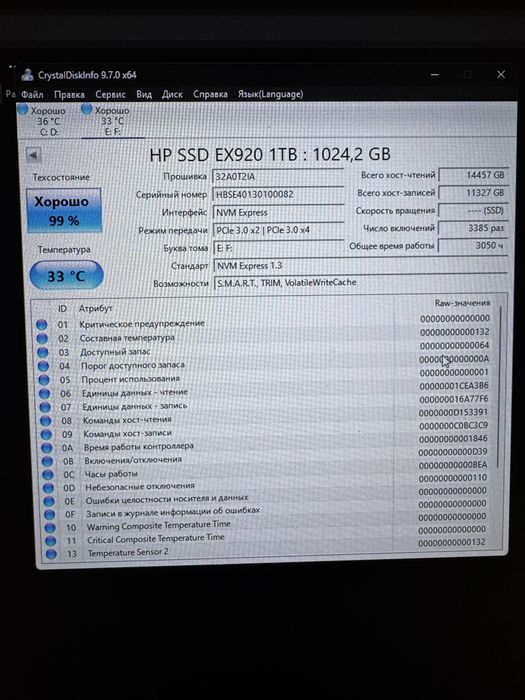Click status circle for Небезопасные отключения
The width and height of the screenshot is (525, 700).
coord(48,488)
